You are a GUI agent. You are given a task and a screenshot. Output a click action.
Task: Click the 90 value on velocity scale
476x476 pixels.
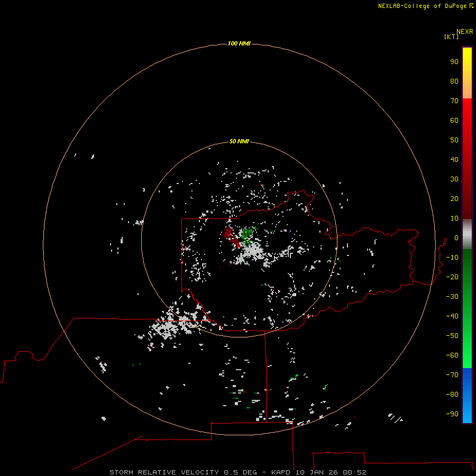click(454, 62)
